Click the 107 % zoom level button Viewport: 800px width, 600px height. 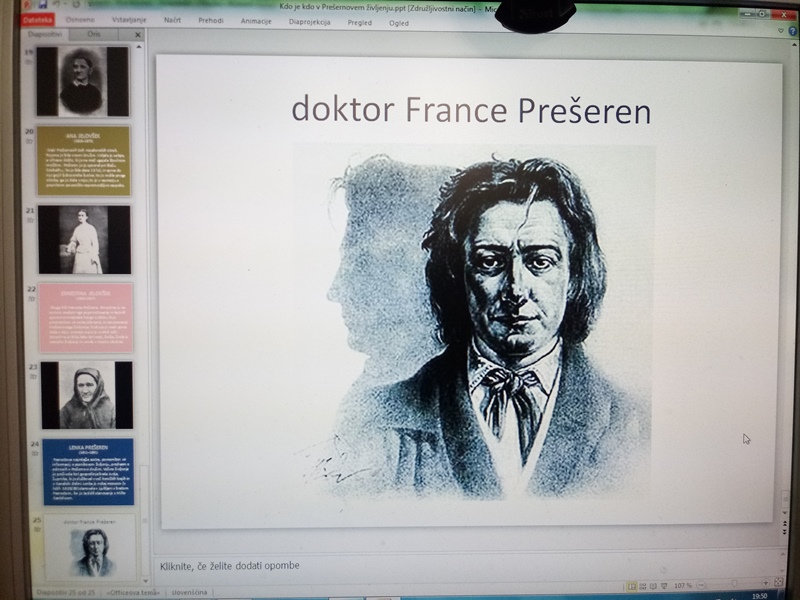(683, 586)
